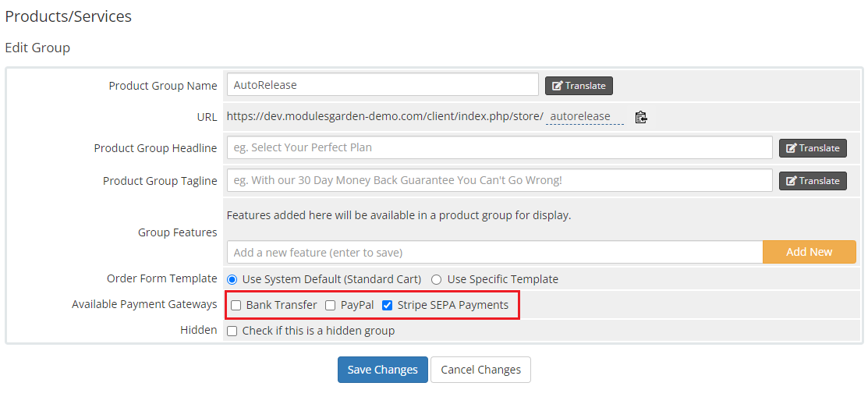Enable the Bank Transfer payment gateway
This screenshot has height=404, width=868.
click(x=236, y=305)
